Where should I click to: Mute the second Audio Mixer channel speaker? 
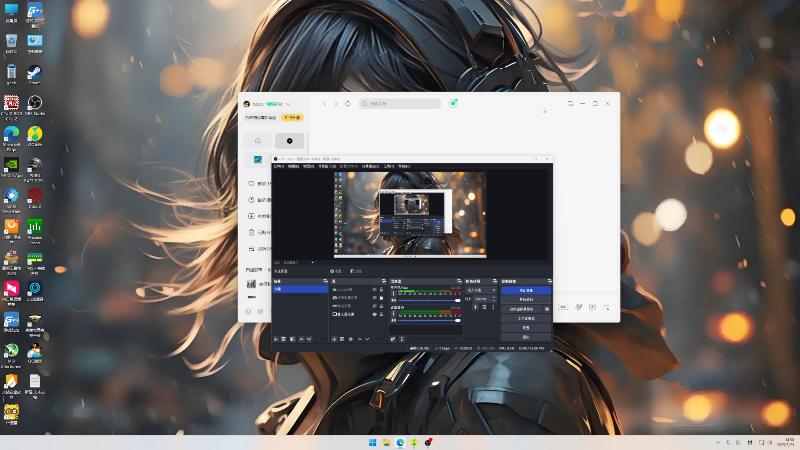(x=393, y=320)
